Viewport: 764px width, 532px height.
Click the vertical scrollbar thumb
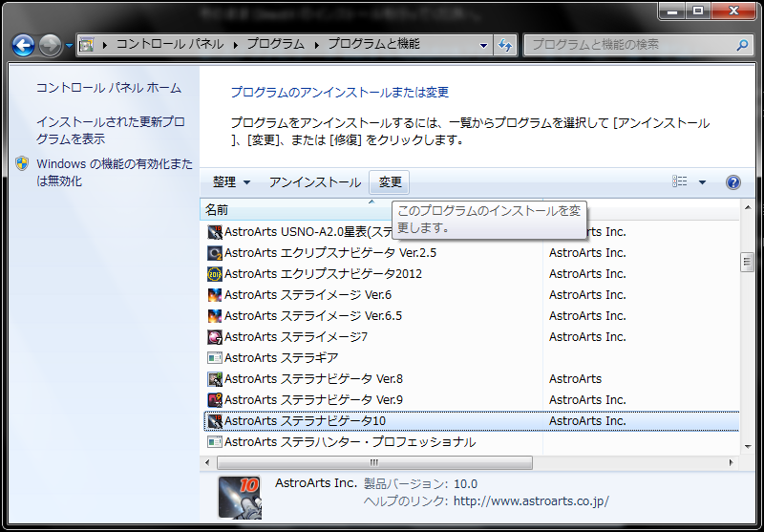point(748,262)
